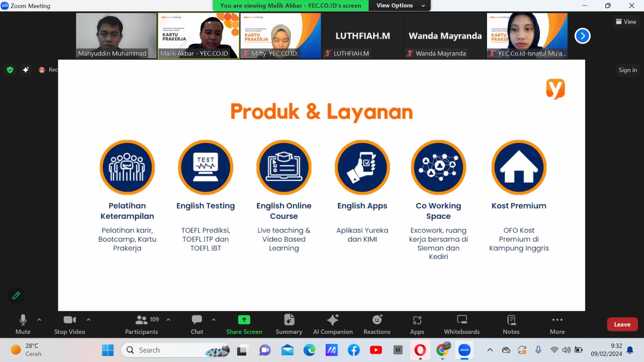Open Google Chrome from taskbar

pyautogui.click(x=442, y=350)
